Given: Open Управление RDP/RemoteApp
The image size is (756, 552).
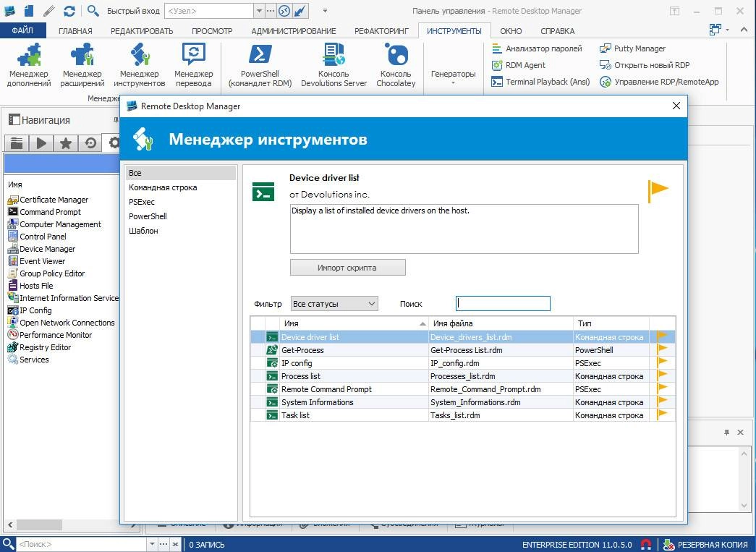Looking at the screenshot, I should (659, 82).
